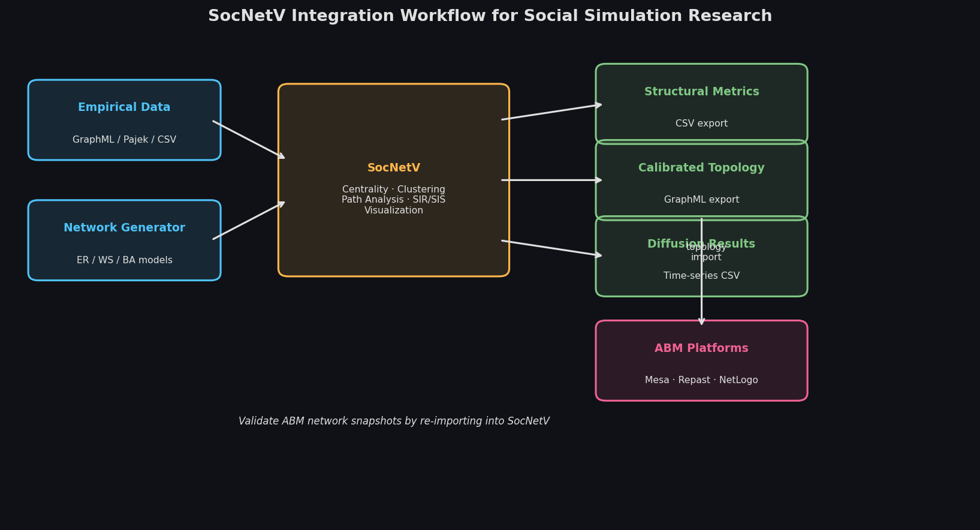The width and height of the screenshot is (980, 530).
Task: Select the "CSV export" label
Action: (701, 124)
